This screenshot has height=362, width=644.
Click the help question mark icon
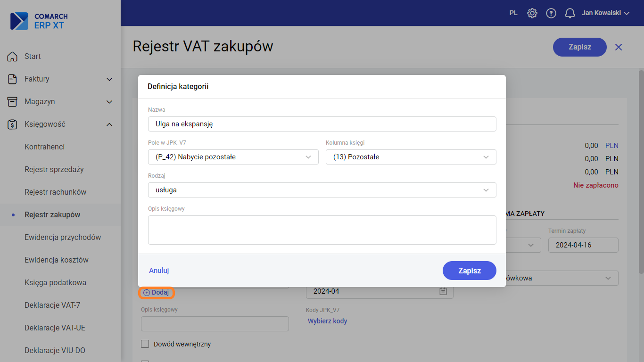[x=551, y=13]
